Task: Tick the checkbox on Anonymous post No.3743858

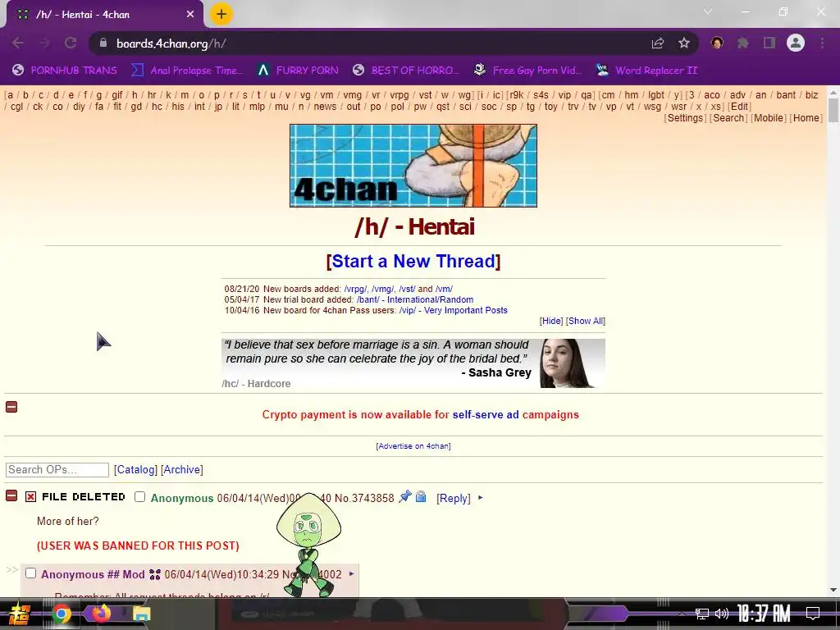Action: (x=139, y=496)
